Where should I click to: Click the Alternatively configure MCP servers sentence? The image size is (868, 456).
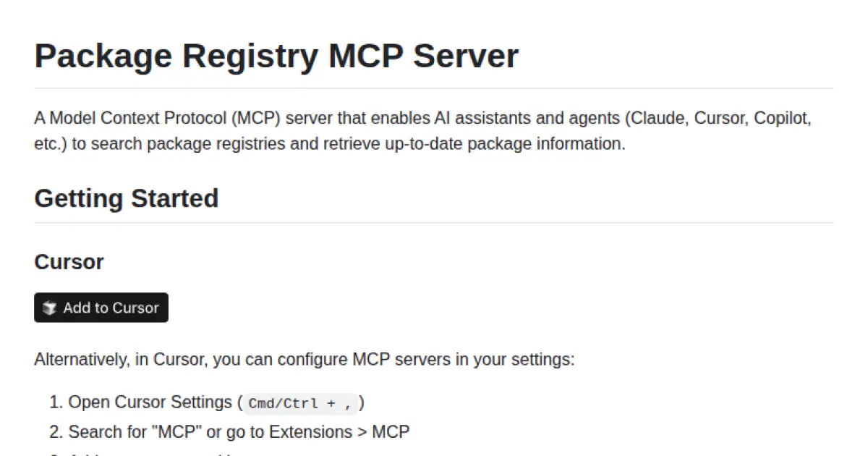tap(304, 359)
